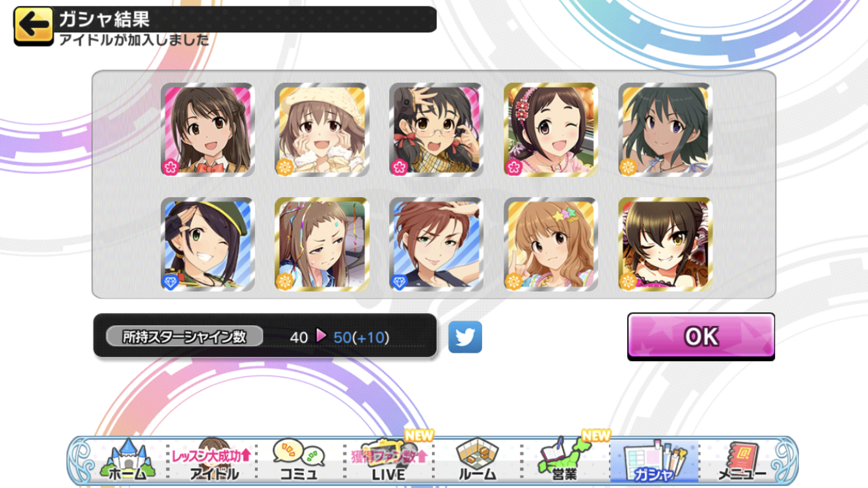
Task: Go to the LIVE section icon
Action: (388, 461)
